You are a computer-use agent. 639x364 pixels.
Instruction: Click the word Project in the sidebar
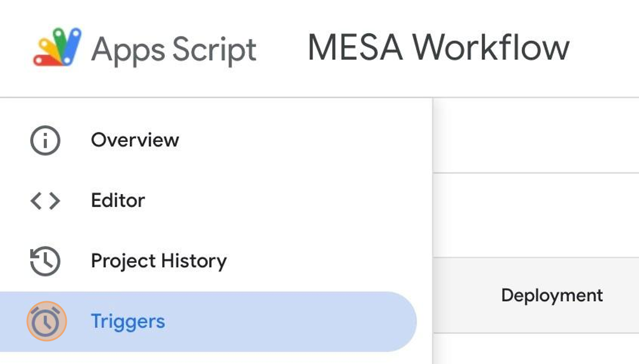coord(123,261)
